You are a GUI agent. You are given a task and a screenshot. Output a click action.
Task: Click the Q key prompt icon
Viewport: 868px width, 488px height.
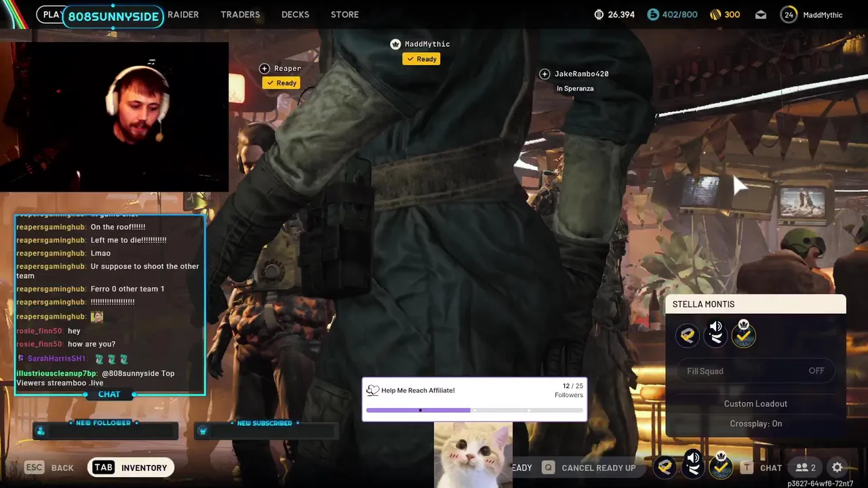pyautogui.click(x=548, y=468)
